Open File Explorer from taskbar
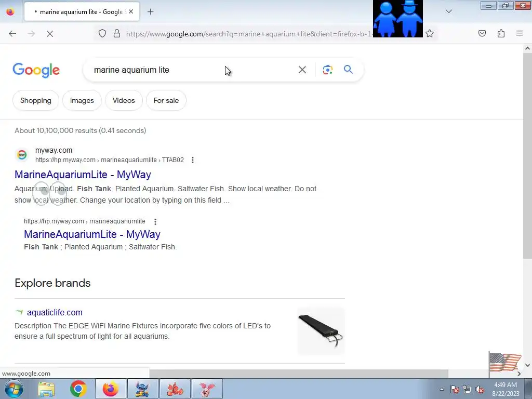This screenshot has width=532, height=399. (46, 389)
